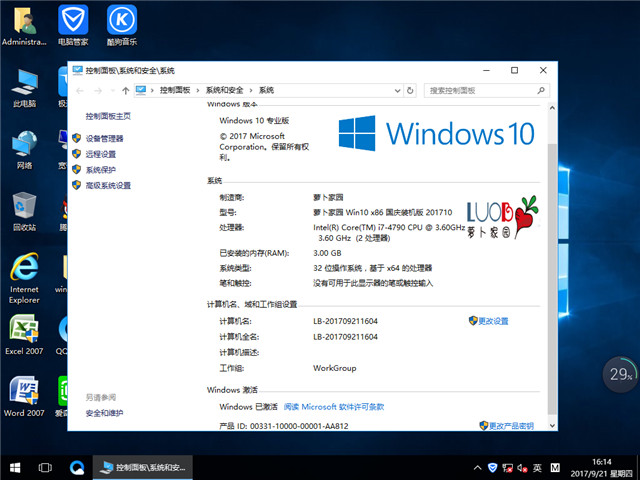The height and width of the screenshot is (480, 640).
Task: Minimize the control panel window
Action: coord(486,71)
